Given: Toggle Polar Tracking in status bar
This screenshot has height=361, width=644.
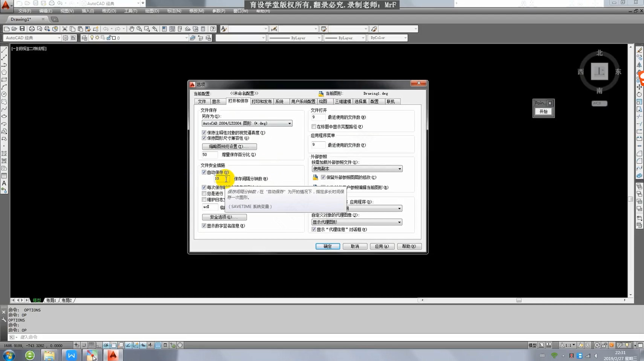Looking at the screenshot, I should click(107, 345).
